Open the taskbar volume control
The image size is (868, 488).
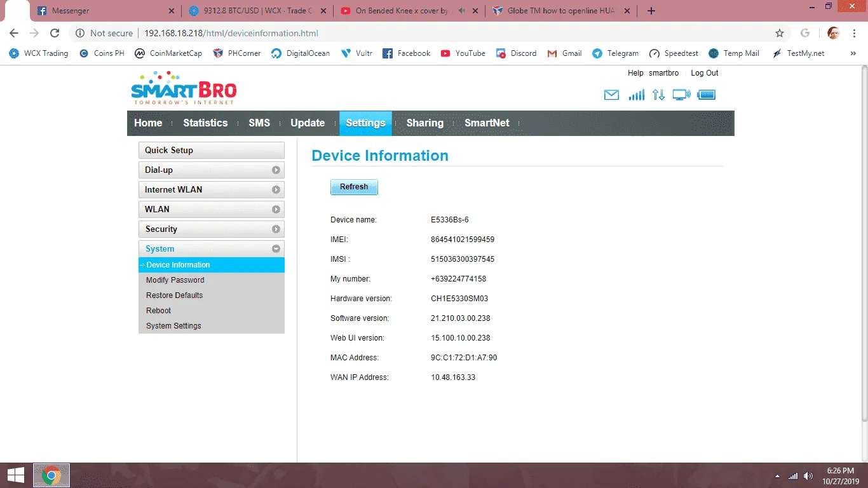pos(808,476)
